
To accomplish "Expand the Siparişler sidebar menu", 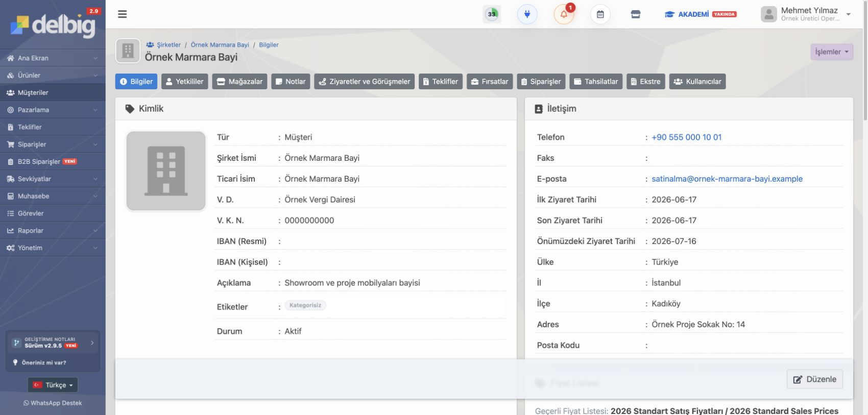I will pyautogui.click(x=53, y=144).
